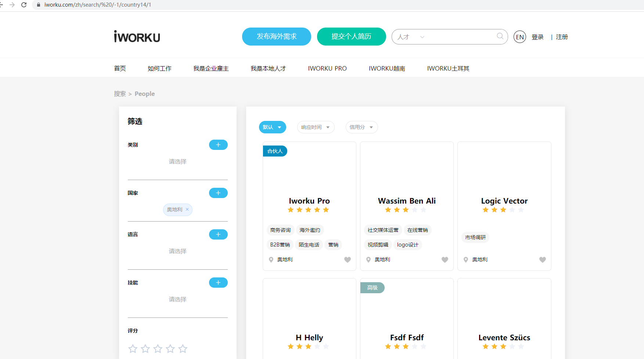Open the Levente Szücs profile name
Viewport: 644px width, 359px height.
pos(504,338)
